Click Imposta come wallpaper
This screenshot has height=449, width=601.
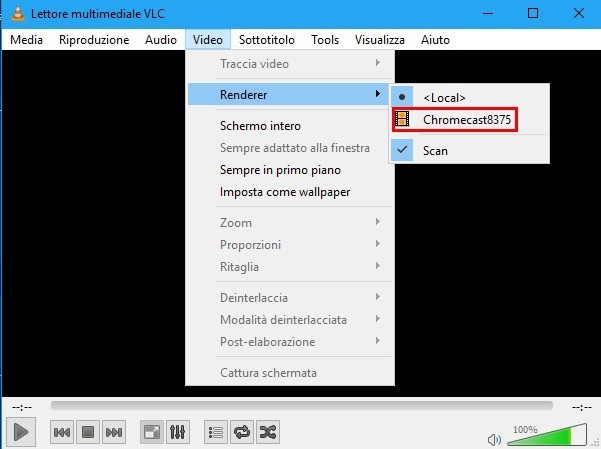pyautogui.click(x=284, y=191)
